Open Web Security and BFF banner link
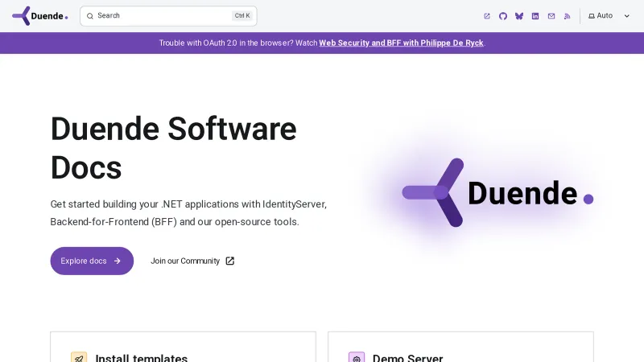644x362 pixels. 401,43
